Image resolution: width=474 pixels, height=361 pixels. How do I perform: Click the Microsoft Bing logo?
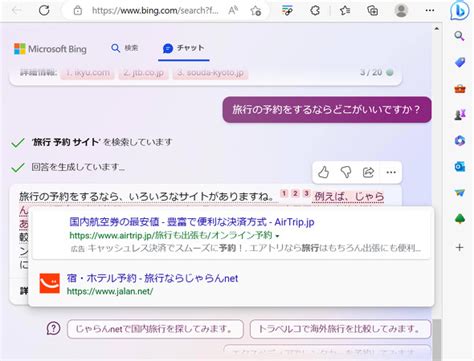tap(50, 49)
